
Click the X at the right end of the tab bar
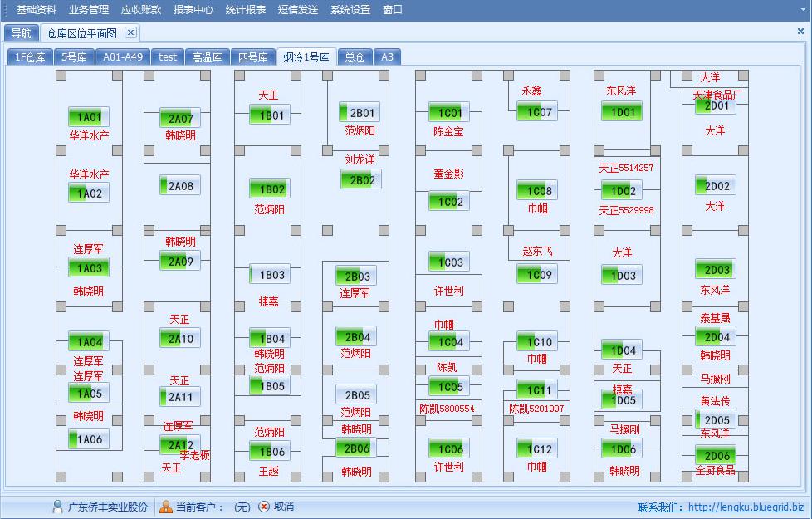point(800,32)
